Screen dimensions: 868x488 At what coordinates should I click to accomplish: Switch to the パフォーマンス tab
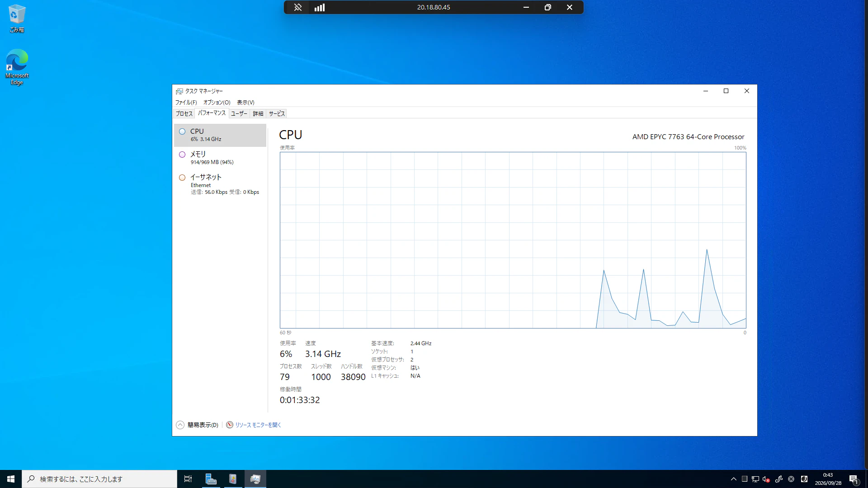[x=212, y=113]
